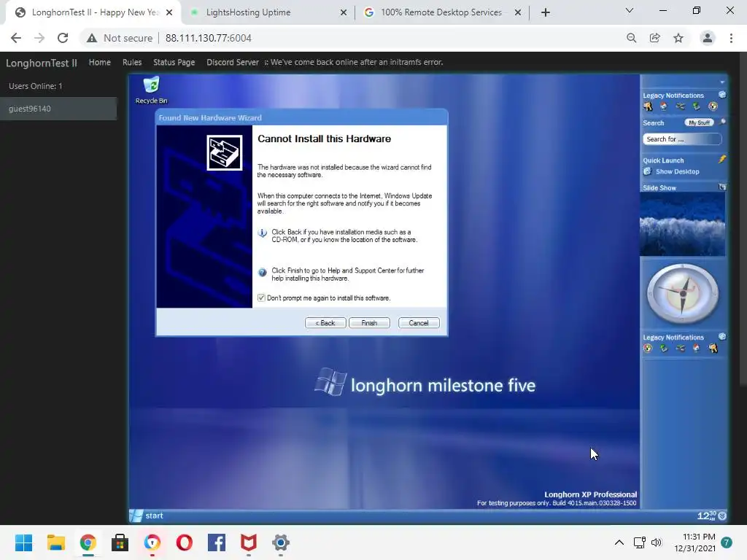Share this page via address bar icon
747x560 pixels.
[655, 38]
